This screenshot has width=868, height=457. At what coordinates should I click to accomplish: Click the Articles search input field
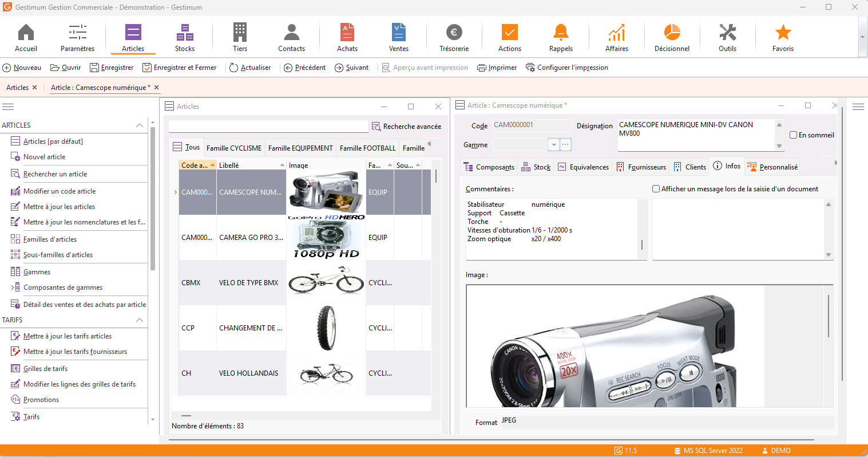tap(268, 126)
